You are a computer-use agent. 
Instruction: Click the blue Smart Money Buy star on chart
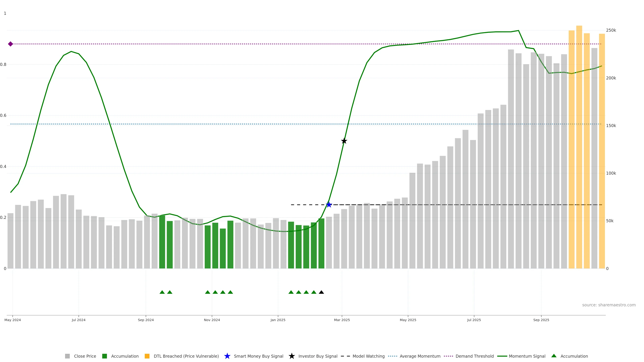pyautogui.click(x=329, y=205)
